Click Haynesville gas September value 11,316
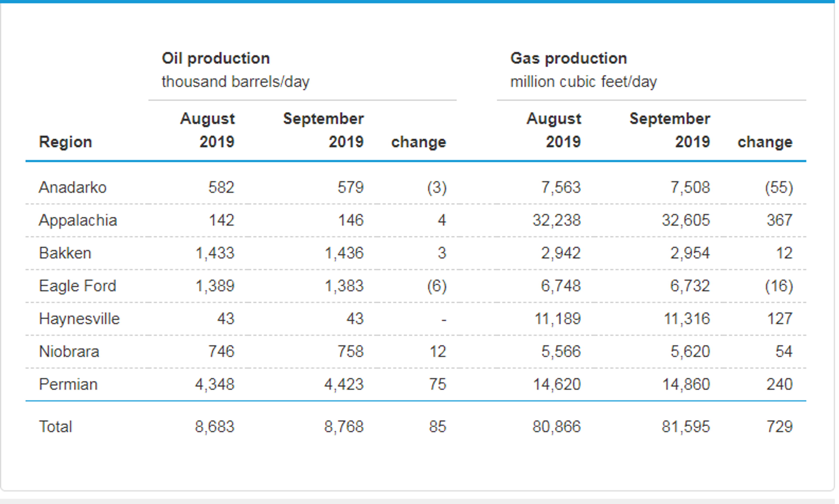This screenshot has width=839, height=504. 687,319
